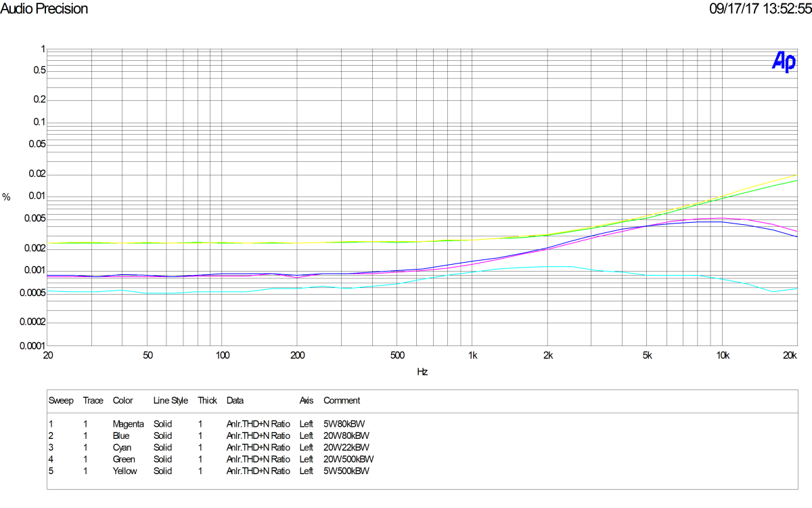Screen dimensions: 812x508
Task: Click the '100' frequency axis tick label
Action: point(222,356)
